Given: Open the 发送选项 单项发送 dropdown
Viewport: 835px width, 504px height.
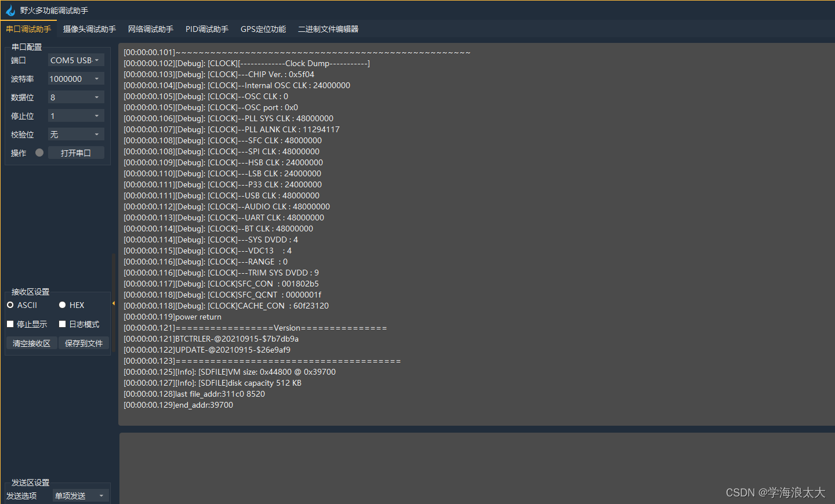Looking at the screenshot, I should click(80, 496).
